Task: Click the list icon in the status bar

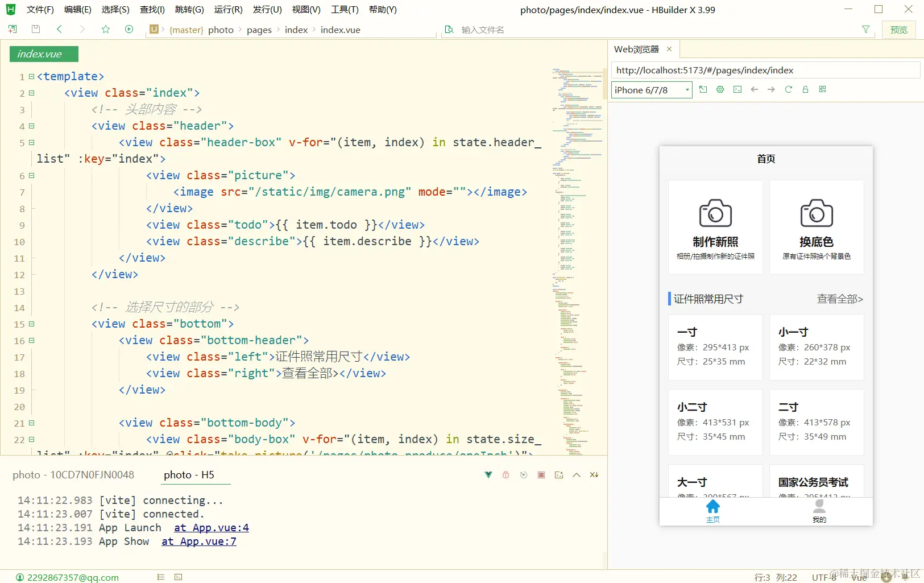Action: click(161, 577)
